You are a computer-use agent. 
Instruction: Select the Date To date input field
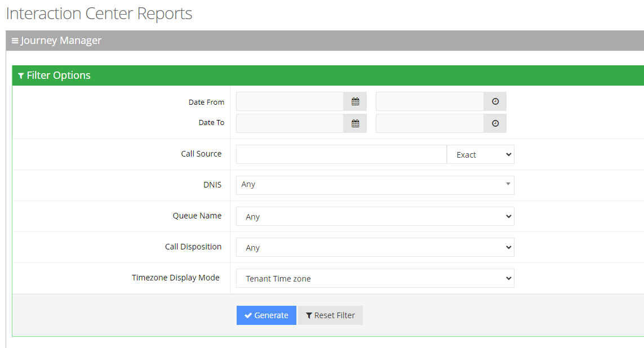pyautogui.click(x=290, y=123)
